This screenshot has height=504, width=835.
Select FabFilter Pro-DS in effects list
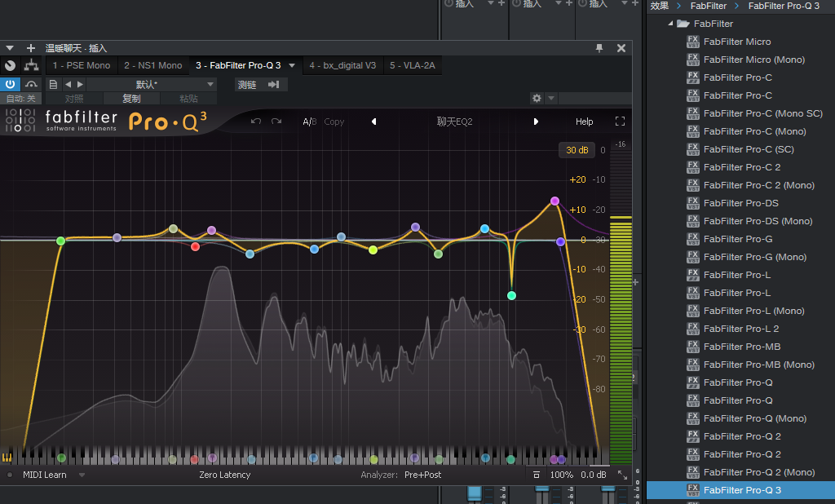[x=740, y=203]
